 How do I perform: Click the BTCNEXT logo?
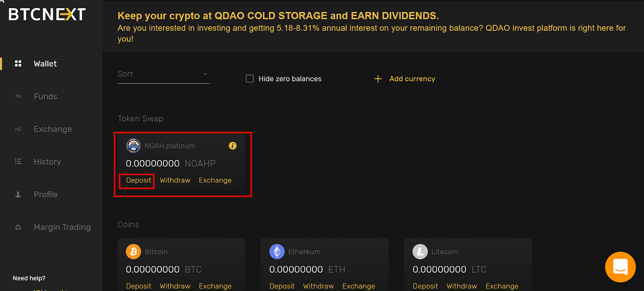click(x=46, y=14)
